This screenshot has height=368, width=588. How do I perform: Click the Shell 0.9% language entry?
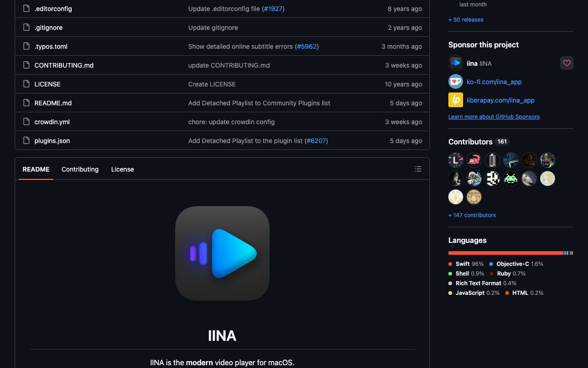(466, 273)
